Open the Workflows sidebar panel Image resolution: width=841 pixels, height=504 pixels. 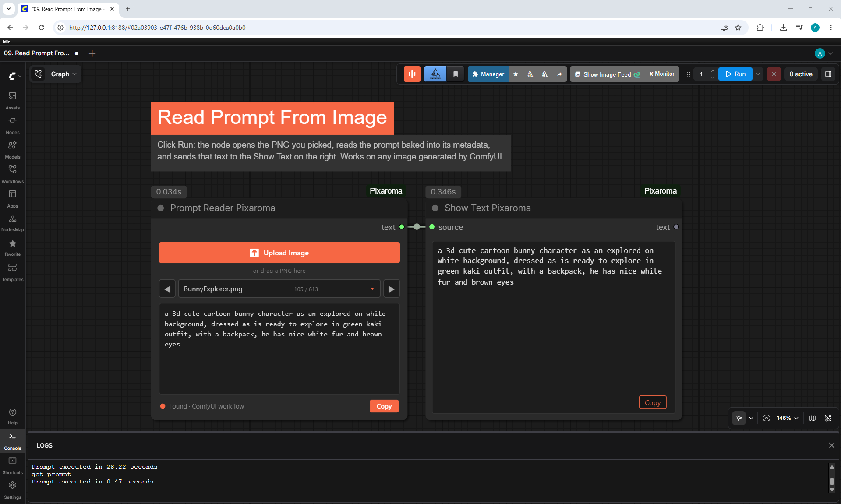12,174
